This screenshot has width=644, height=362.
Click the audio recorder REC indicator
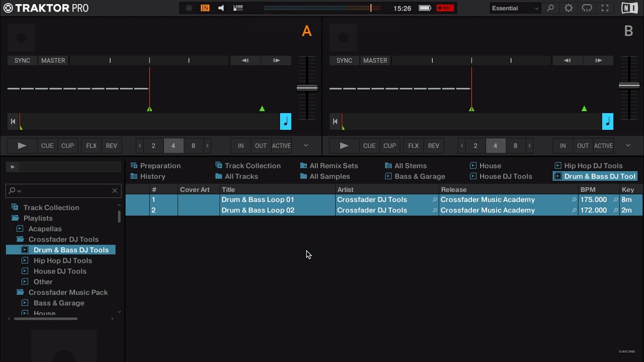445,8
